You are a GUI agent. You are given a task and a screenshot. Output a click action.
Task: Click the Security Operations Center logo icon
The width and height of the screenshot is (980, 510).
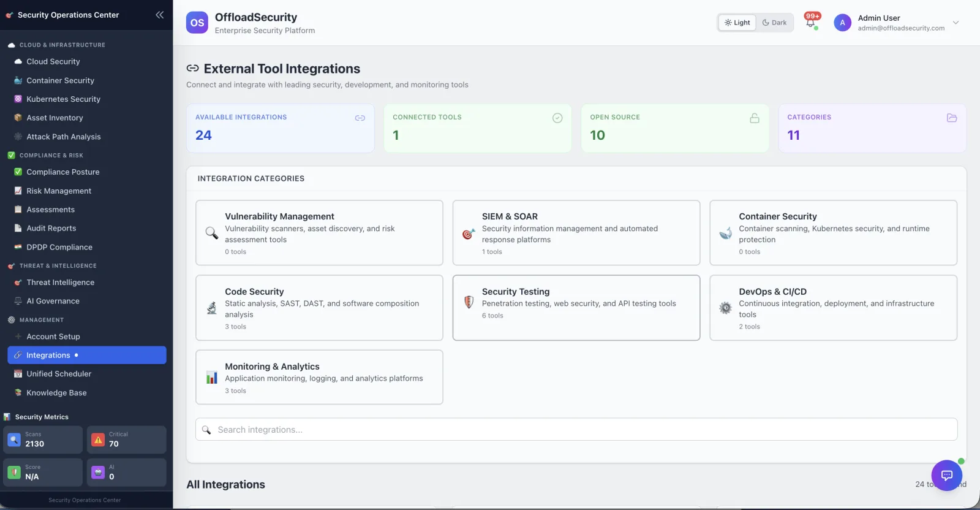(9, 15)
